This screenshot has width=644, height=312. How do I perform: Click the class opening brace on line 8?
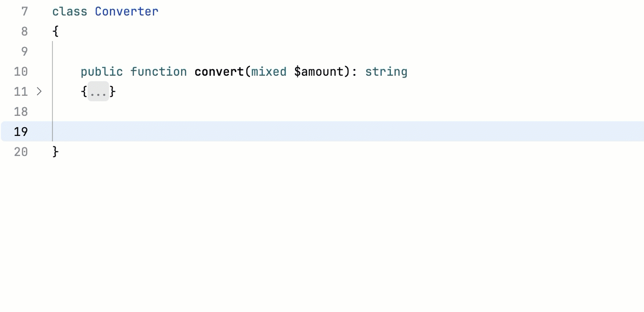[56, 31]
